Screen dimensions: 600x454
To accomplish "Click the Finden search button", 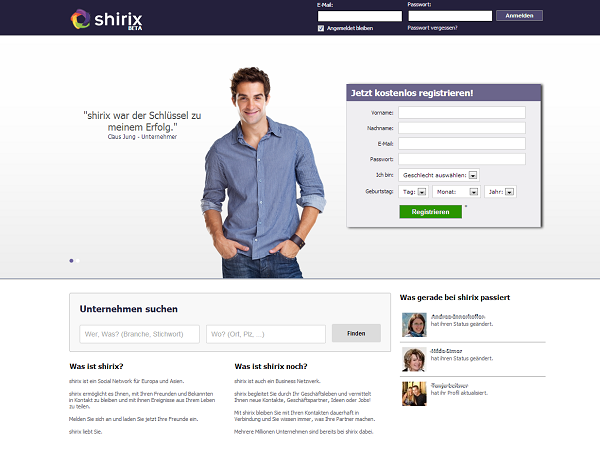I will click(356, 333).
